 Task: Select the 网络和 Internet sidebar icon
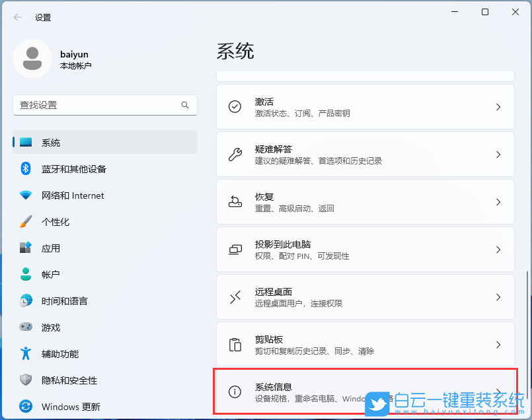[26, 195]
